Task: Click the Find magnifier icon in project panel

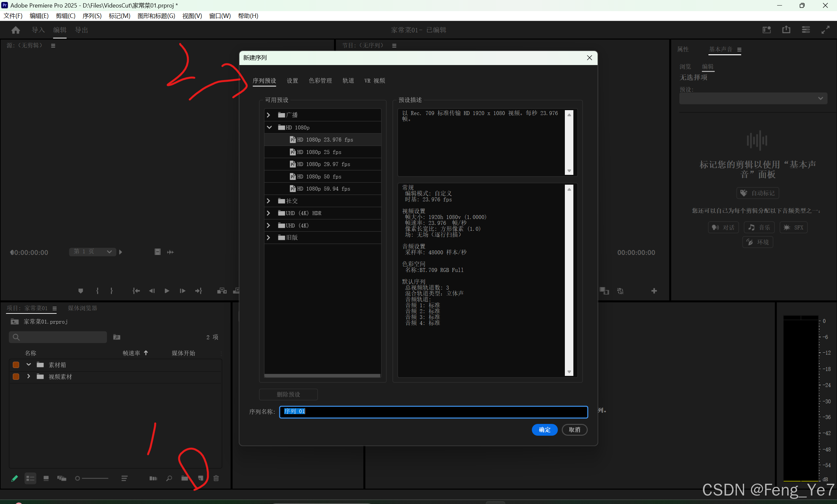Action: (169, 478)
